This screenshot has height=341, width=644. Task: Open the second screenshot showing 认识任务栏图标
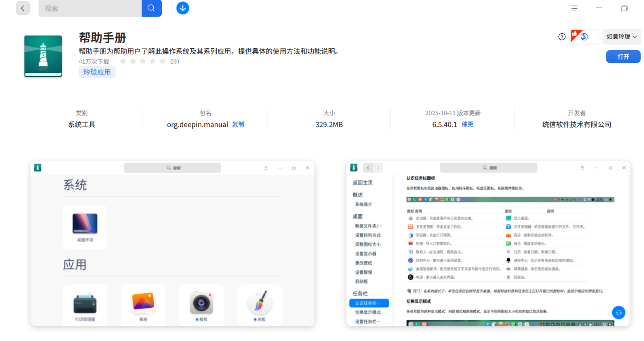488,244
